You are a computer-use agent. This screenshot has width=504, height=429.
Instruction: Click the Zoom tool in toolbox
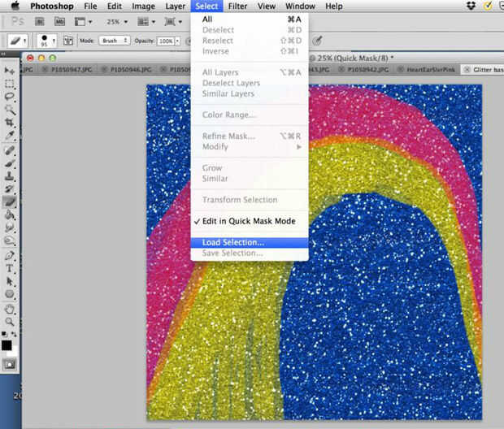(x=10, y=321)
